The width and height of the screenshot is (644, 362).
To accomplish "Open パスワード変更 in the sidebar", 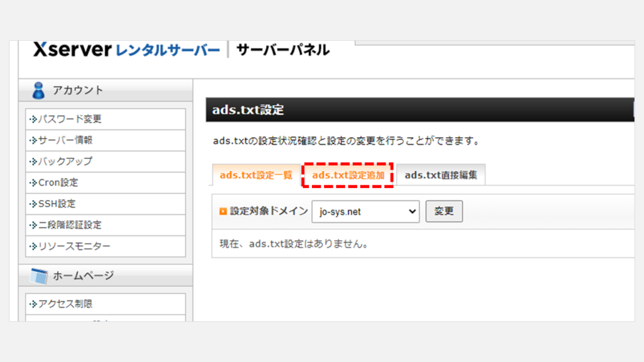I will tap(106, 119).
